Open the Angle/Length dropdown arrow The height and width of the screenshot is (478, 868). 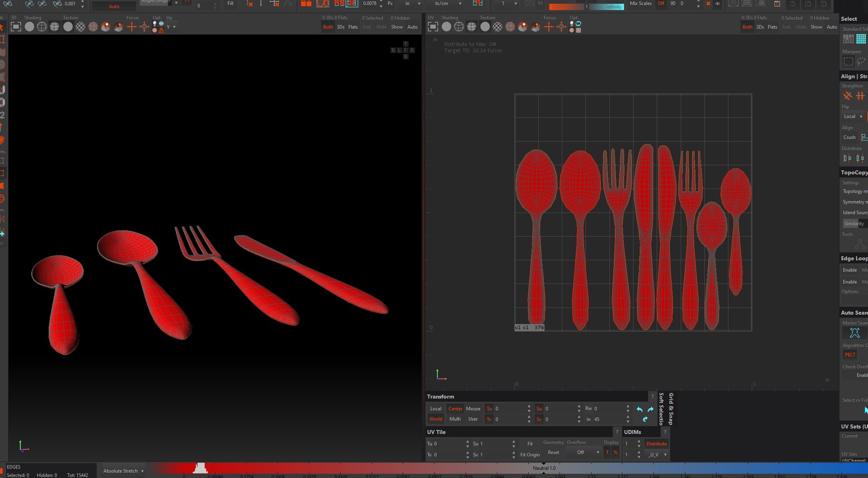pos(176,3)
